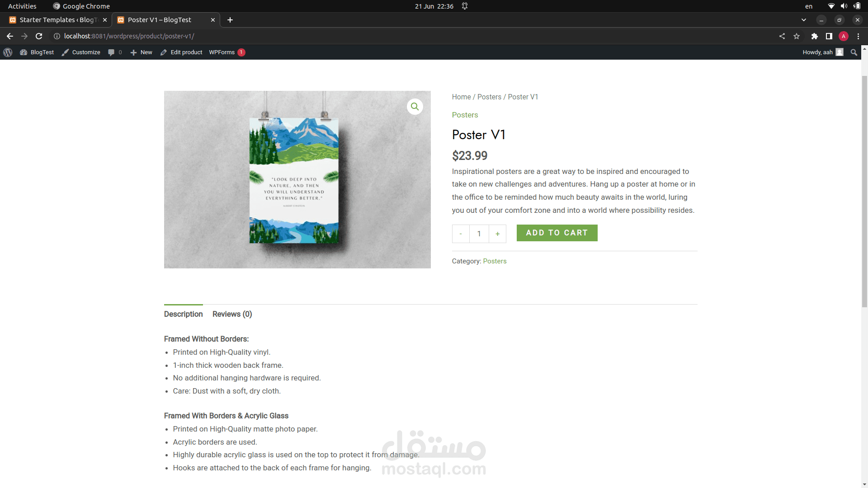Expand the tab search chevron
This screenshot has width=868, height=488.
pos(803,20)
